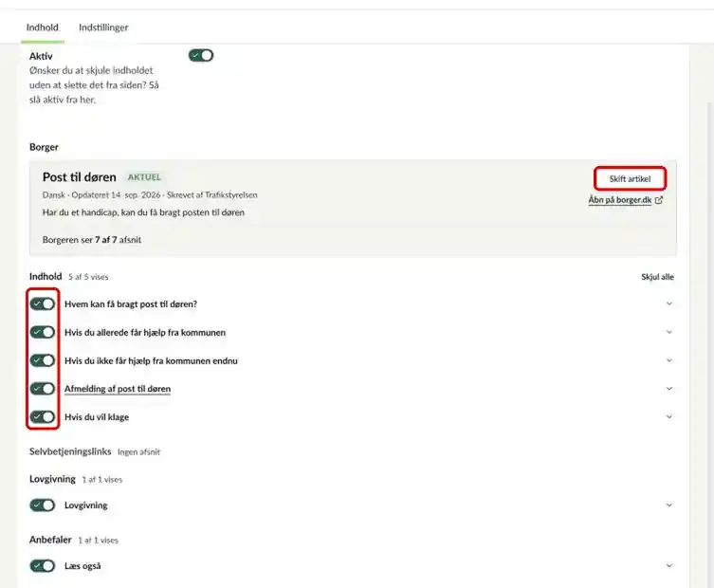
Task: Toggle the Lovgivning section switch
Action: pos(43,505)
